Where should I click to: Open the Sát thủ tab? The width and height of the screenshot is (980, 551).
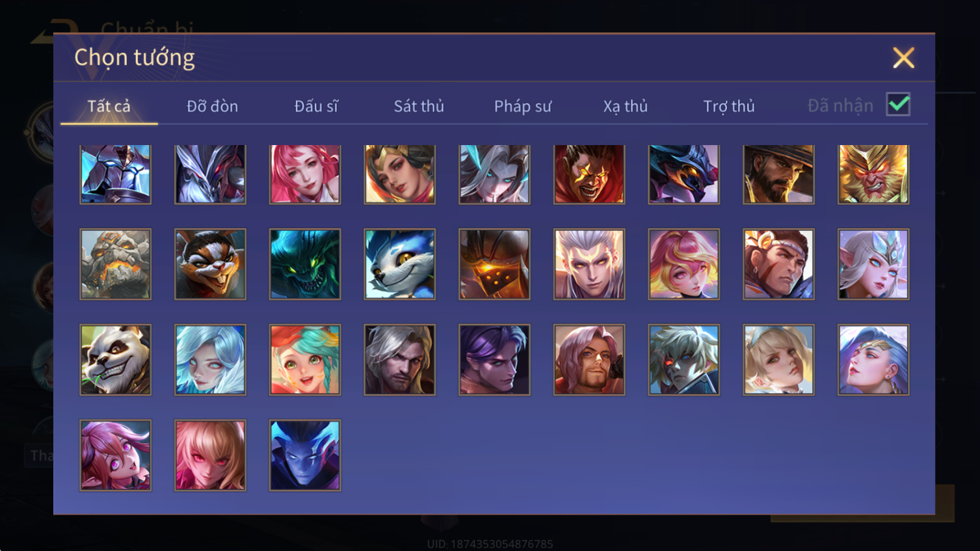click(419, 106)
